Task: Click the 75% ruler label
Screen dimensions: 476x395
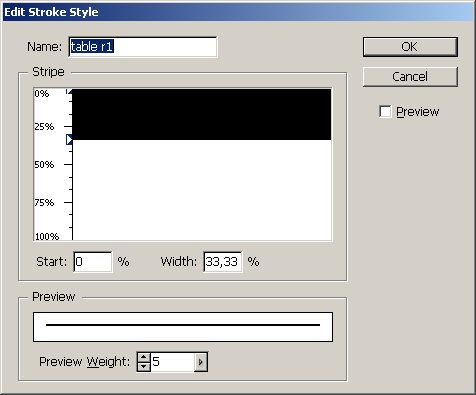Action: [44, 203]
